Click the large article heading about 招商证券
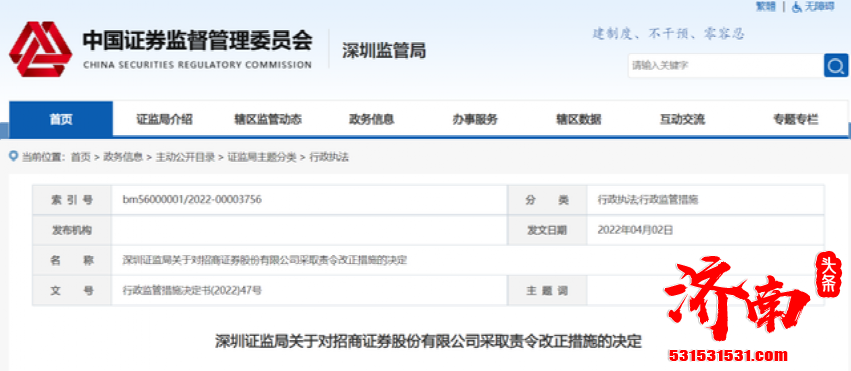851x371 pixels. tap(428, 341)
